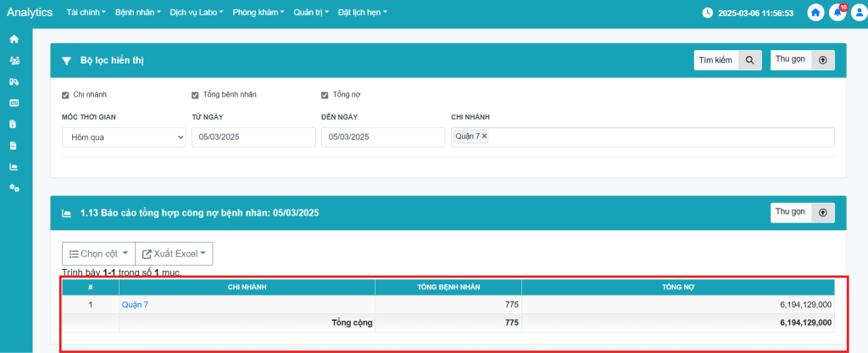
Task: Click the Từ ngày date field
Action: coord(253,137)
